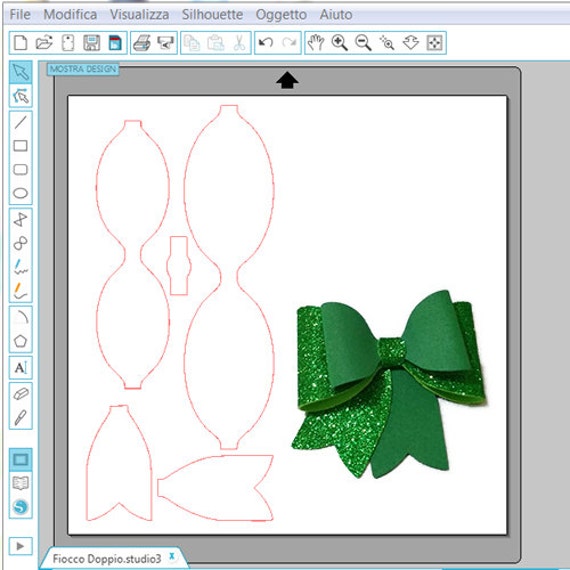
Task: Click the cut scissors icon
Action: [x=239, y=43]
